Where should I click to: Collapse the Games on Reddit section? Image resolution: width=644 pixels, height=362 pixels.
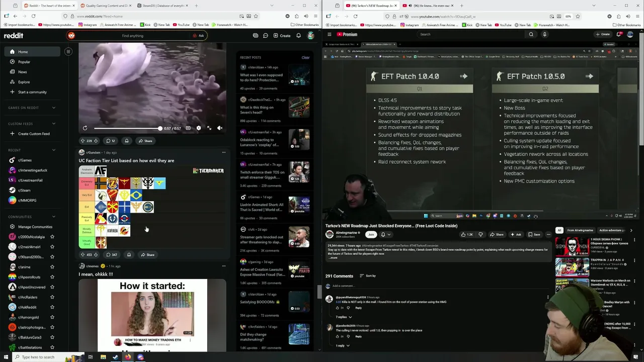click(x=54, y=108)
